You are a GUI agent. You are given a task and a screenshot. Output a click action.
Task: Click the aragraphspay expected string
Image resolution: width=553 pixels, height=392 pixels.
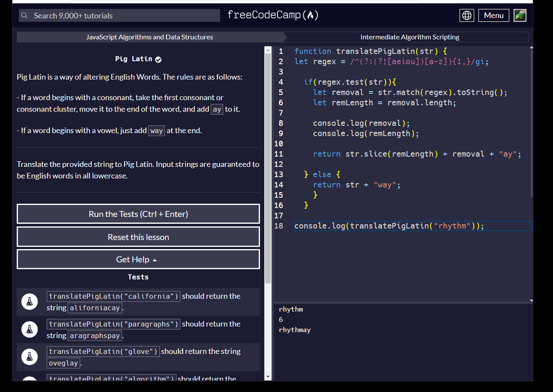[94, 336]
